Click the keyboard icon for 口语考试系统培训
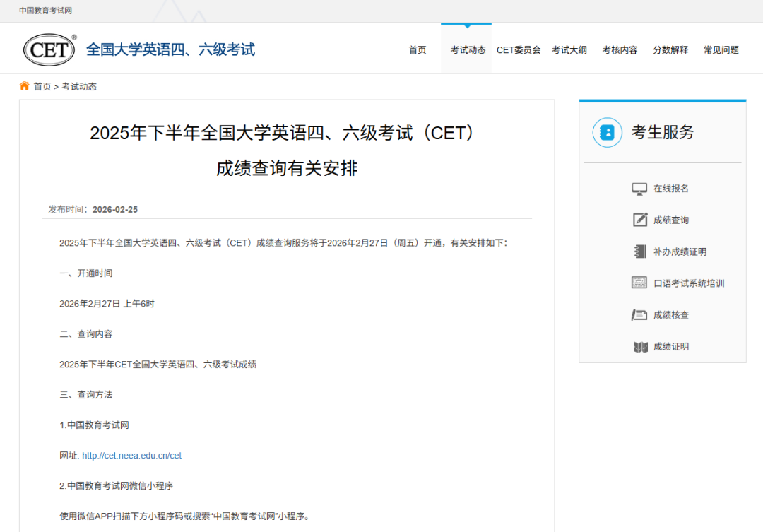This screenshot has width=763, height=532. [x=639, y=283]
